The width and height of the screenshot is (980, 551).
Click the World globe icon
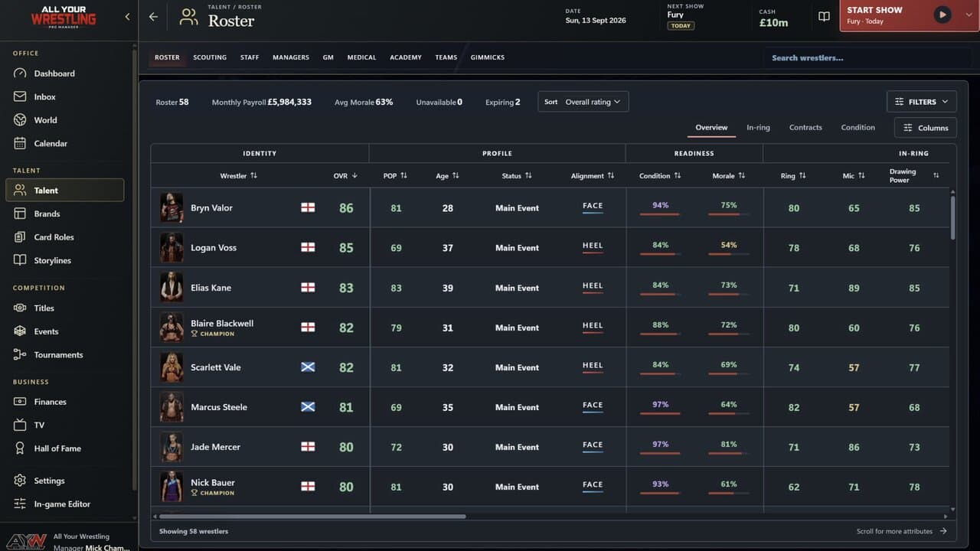(x=20, y=120)
